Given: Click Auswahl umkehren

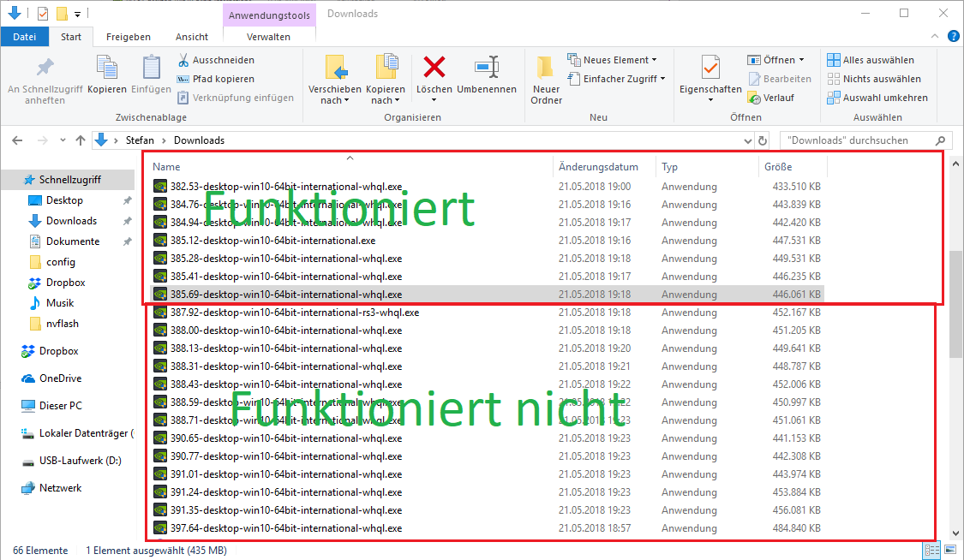Looking at the screenshot, I should click(877, 98).
